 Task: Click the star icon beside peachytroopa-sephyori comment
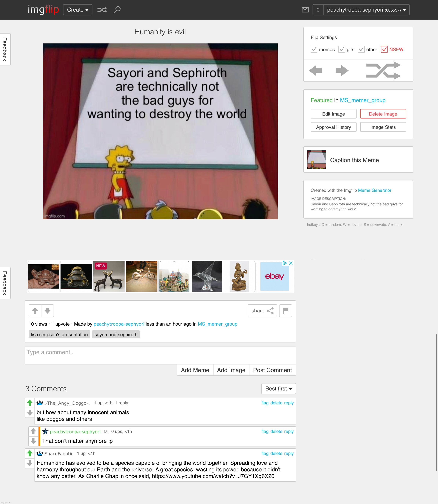(45, 431)
